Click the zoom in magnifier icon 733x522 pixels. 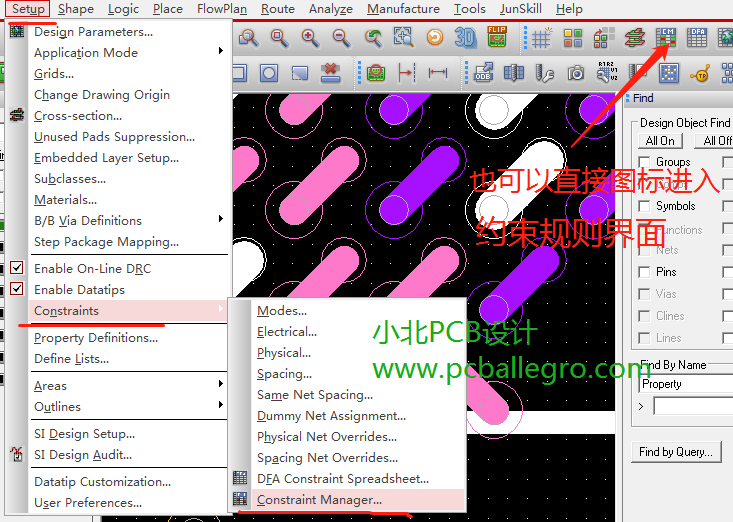pyautogui.click(x=310, y=37)
